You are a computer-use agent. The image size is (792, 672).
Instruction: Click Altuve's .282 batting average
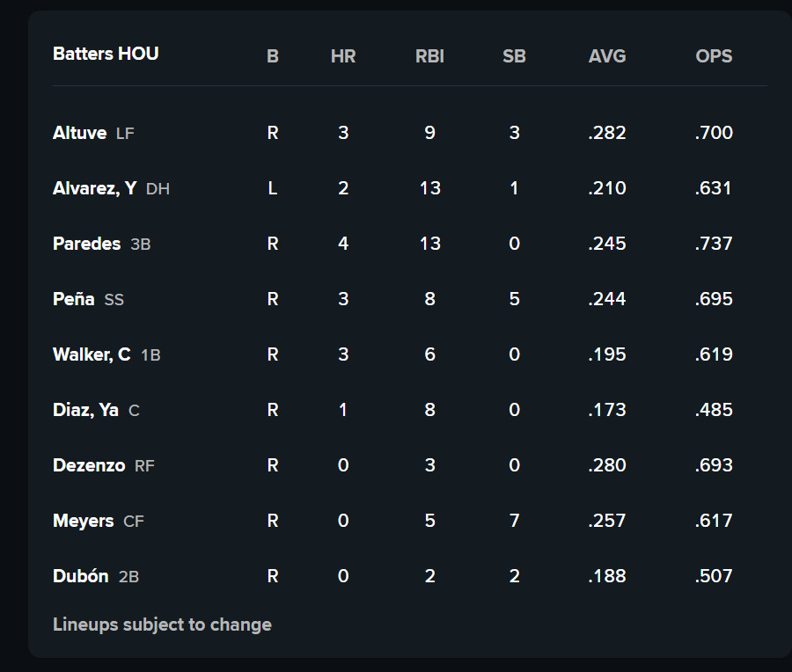coord(607,133)
